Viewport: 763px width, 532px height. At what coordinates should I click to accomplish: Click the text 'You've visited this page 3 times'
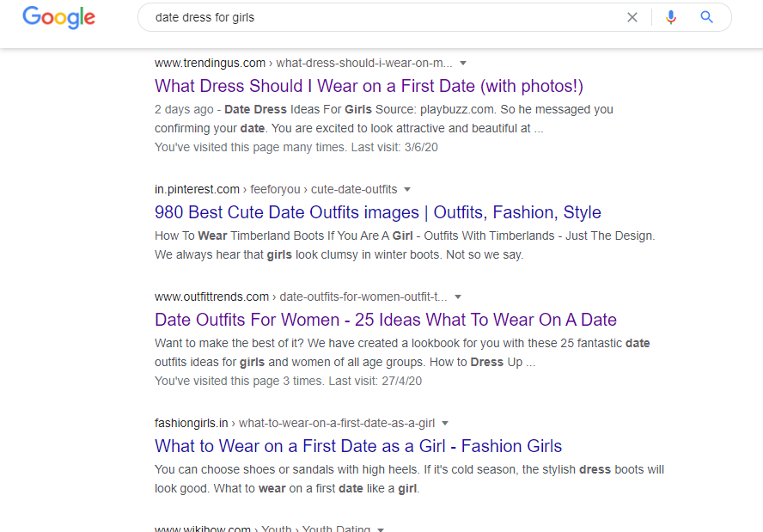[239, 381]
